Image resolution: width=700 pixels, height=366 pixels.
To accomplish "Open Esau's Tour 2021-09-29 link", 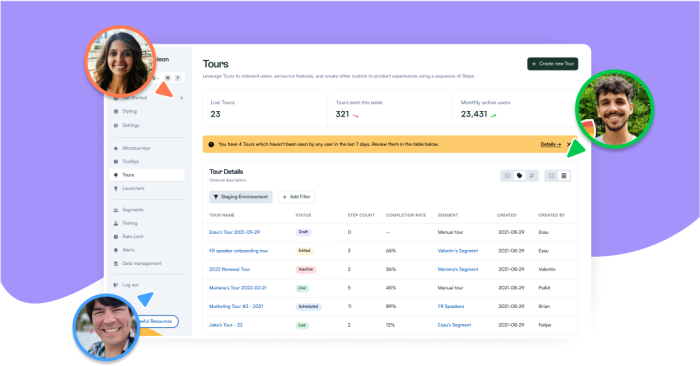I will (234, 232).
